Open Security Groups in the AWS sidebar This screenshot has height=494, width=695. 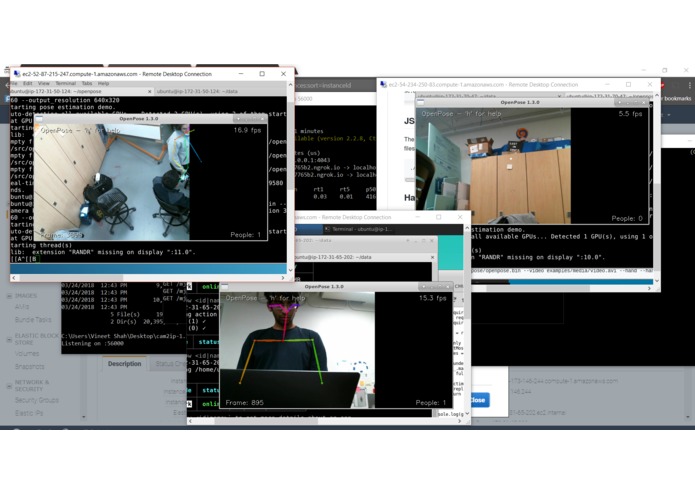click(36, 400)
